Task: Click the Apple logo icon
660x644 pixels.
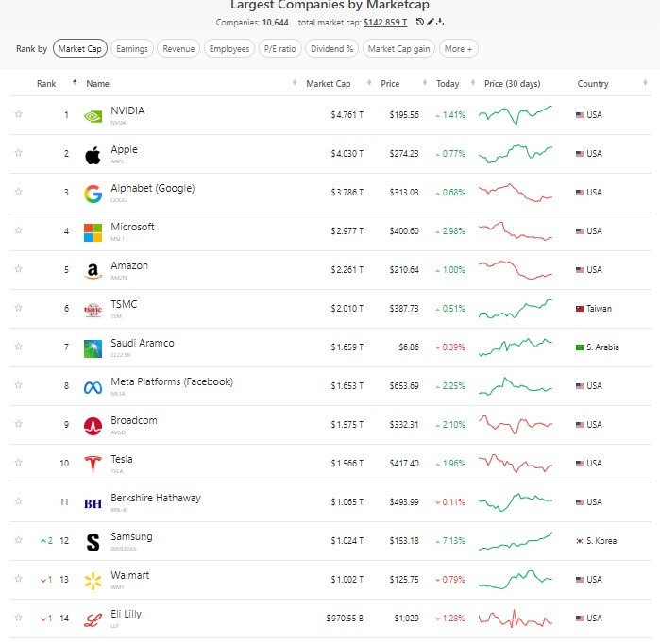Action: [93, 155]
